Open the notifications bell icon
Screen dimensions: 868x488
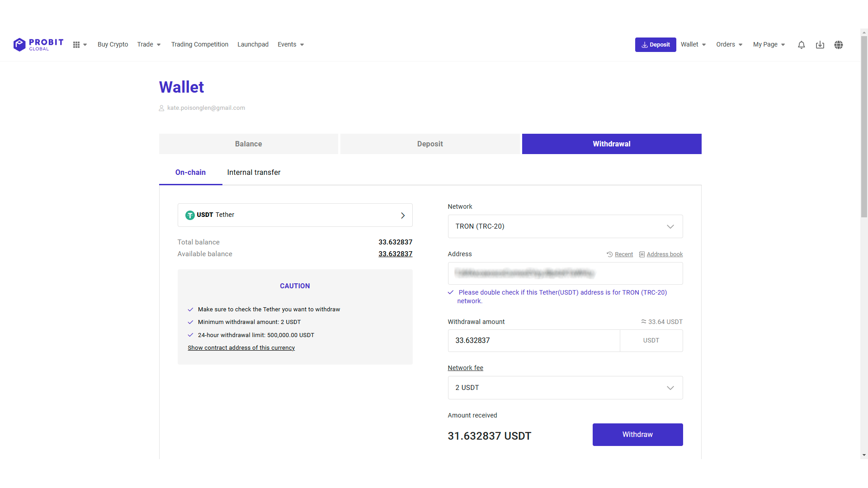pos(801,45)
